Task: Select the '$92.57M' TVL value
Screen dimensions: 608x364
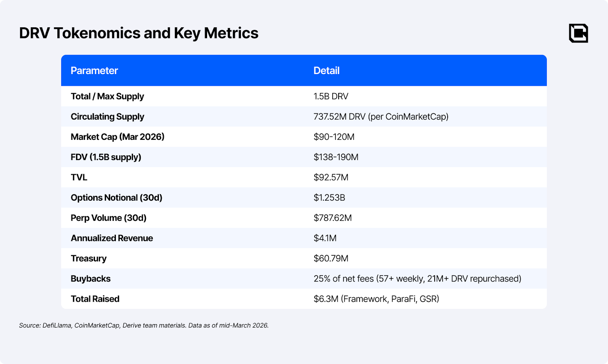Action: point(331,177)
